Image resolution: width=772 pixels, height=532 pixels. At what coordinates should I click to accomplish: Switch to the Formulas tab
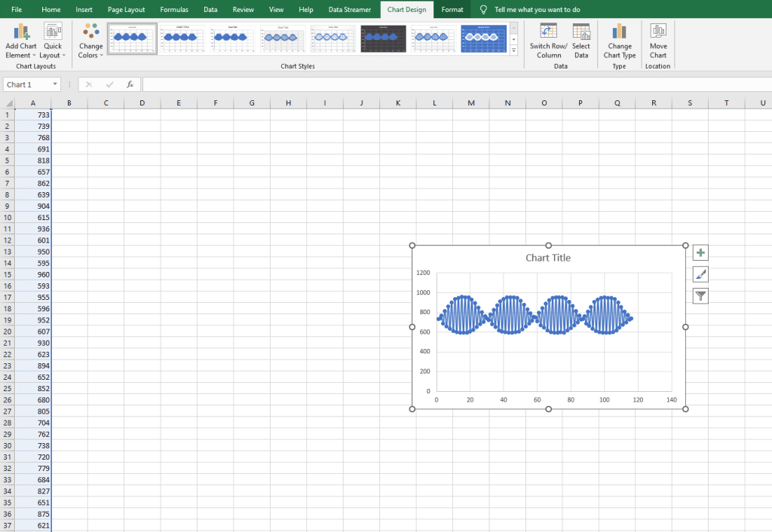(x=174, y=9)
